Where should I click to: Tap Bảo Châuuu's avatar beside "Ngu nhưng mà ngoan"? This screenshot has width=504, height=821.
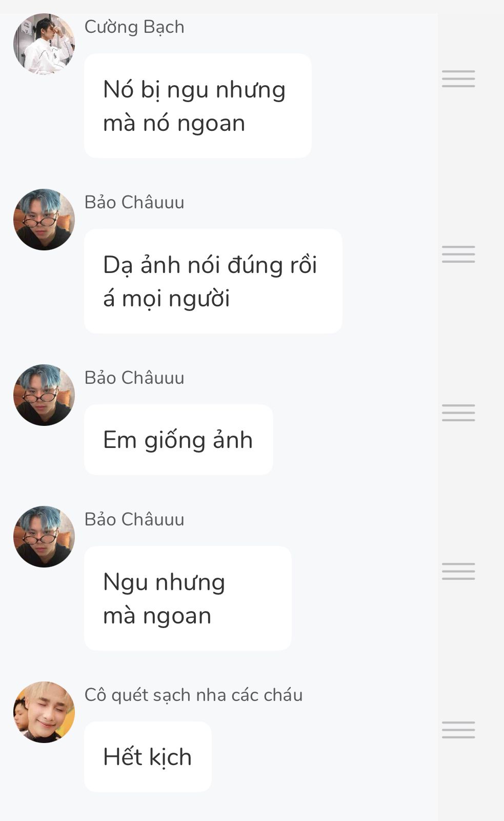pyautogui.click(x=44, y=537)
